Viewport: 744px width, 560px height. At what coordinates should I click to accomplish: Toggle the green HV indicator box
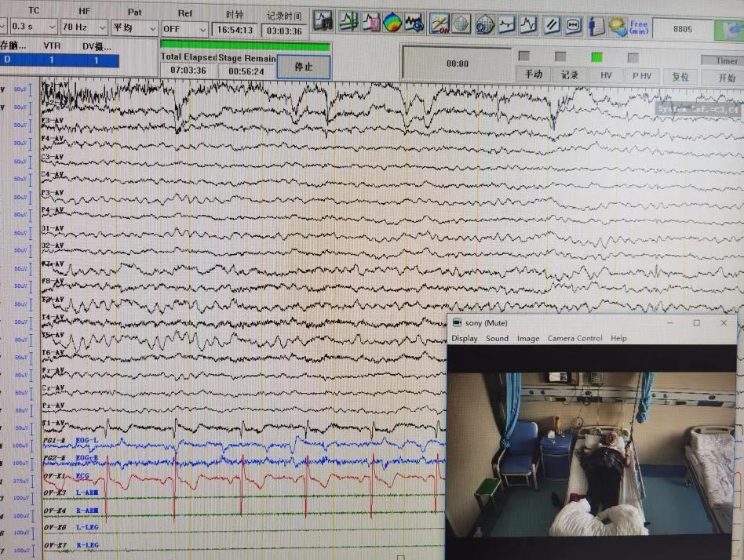(596, 56)
